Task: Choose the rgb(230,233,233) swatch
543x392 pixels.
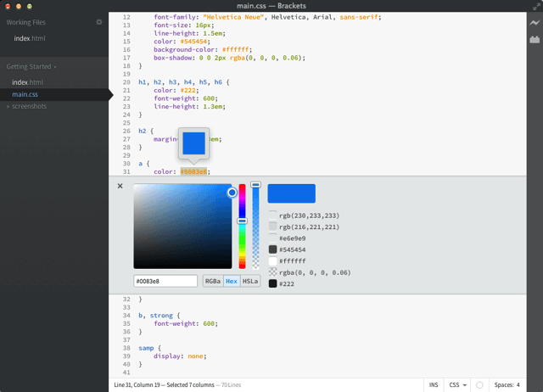Action: [x=272, y=216]
